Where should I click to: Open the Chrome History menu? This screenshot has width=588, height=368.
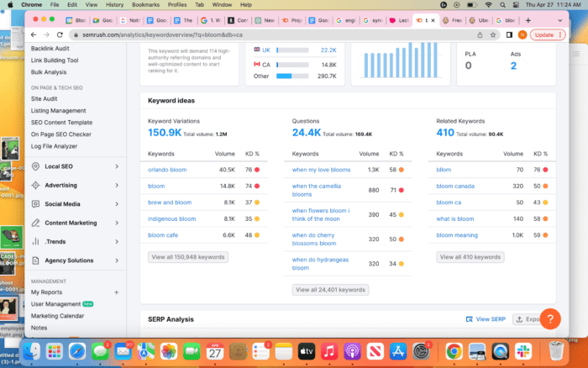coord(114,5)
